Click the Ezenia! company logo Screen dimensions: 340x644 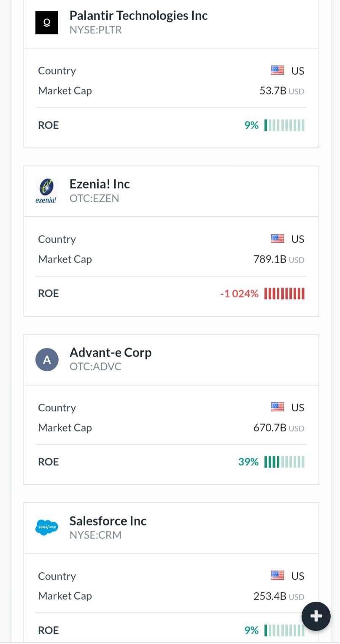tap(46, 191)
